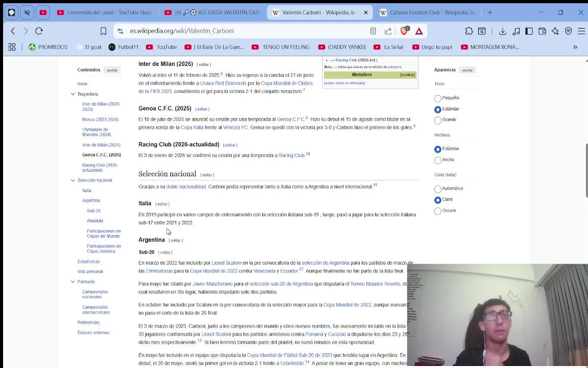This screenshot has height=368, width=588.
Task: Open Brave Shields lion icon
Action: 404,31
